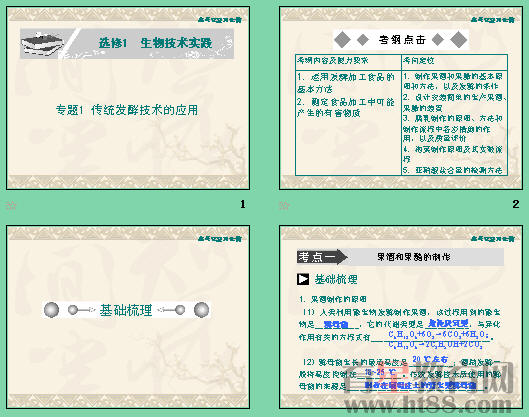This screenshot has height=417, width=529.
Task: Click the blue answer 18~25 ℃
Action: point(381,372)
